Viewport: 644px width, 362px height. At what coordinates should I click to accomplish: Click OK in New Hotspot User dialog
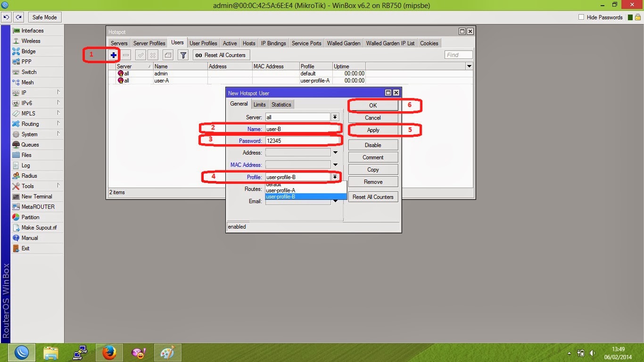[373, 106]
